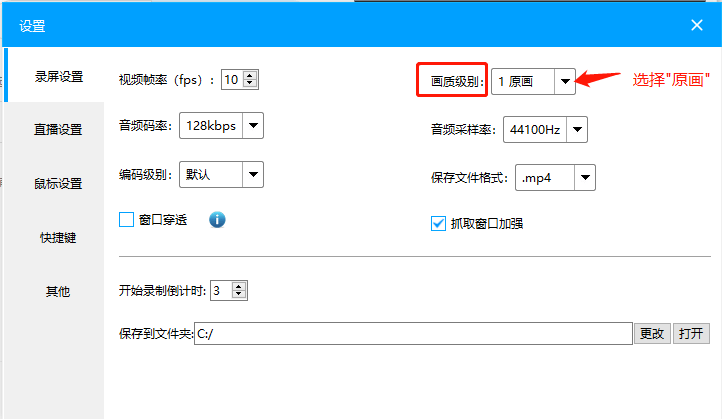Click the 保存到文件夹 path field

point(413,333)
